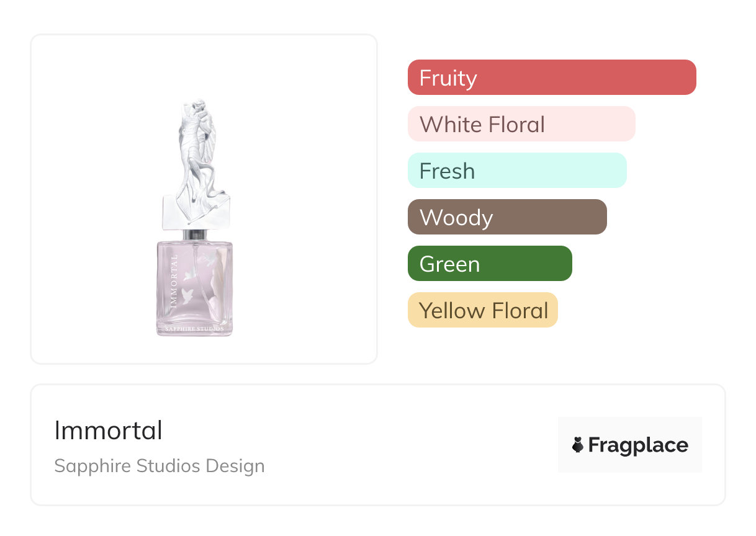756x536 pixels.
Task: Click SAPPHIRE STUDIOS engraving on bottle base
Action: (x=194, y=328)
